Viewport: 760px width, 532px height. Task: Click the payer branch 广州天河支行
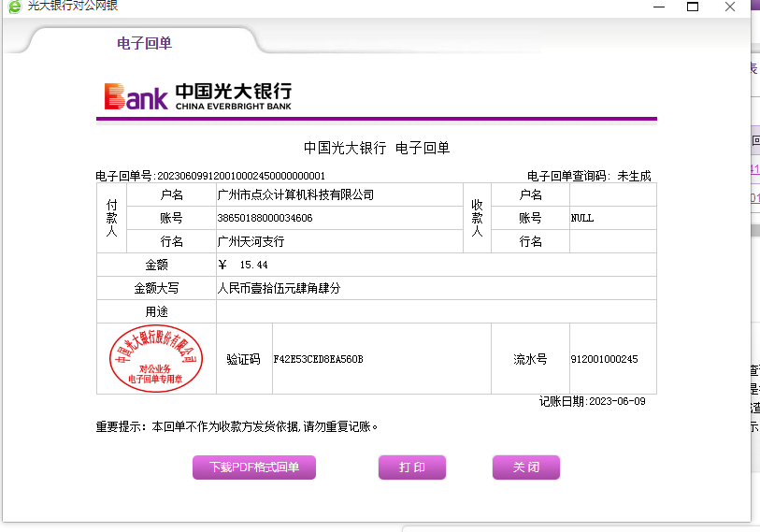click(251, 241)
